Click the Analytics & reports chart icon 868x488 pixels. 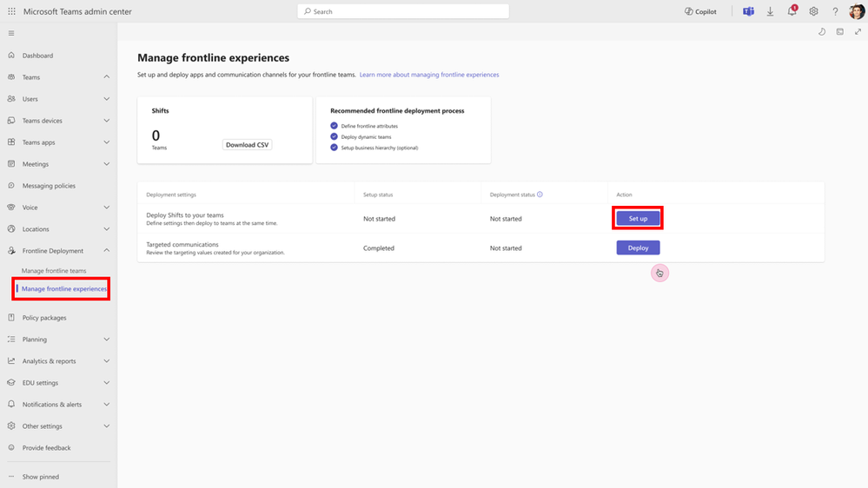click(11, 360)
